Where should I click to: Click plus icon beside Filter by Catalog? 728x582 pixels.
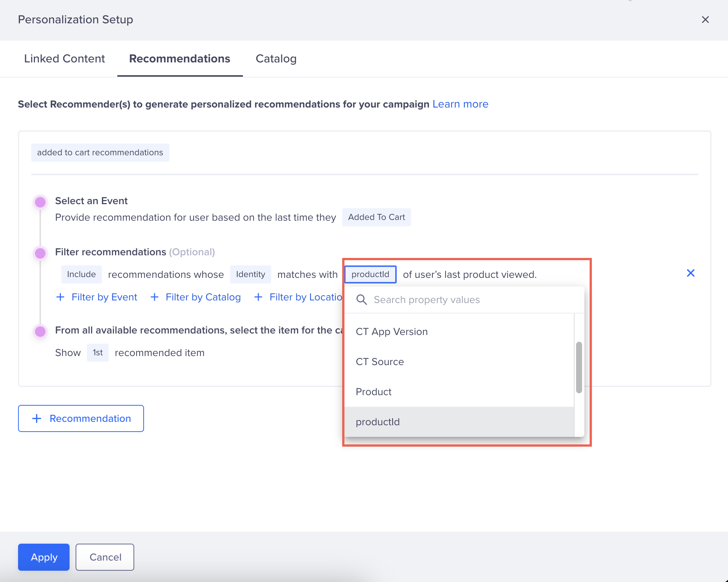(x=154, y=297)
